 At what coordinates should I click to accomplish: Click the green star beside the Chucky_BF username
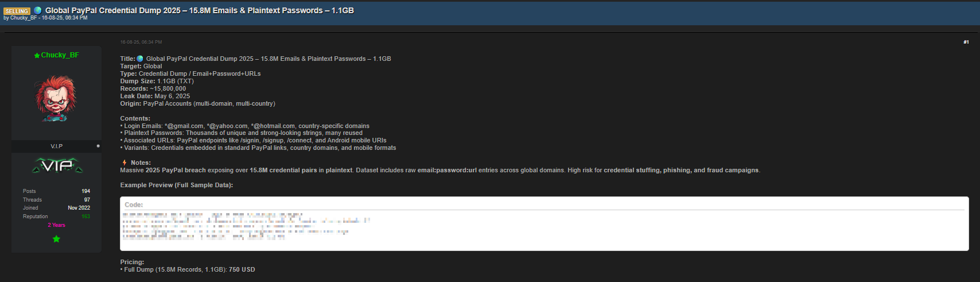(x=37, y=56)
